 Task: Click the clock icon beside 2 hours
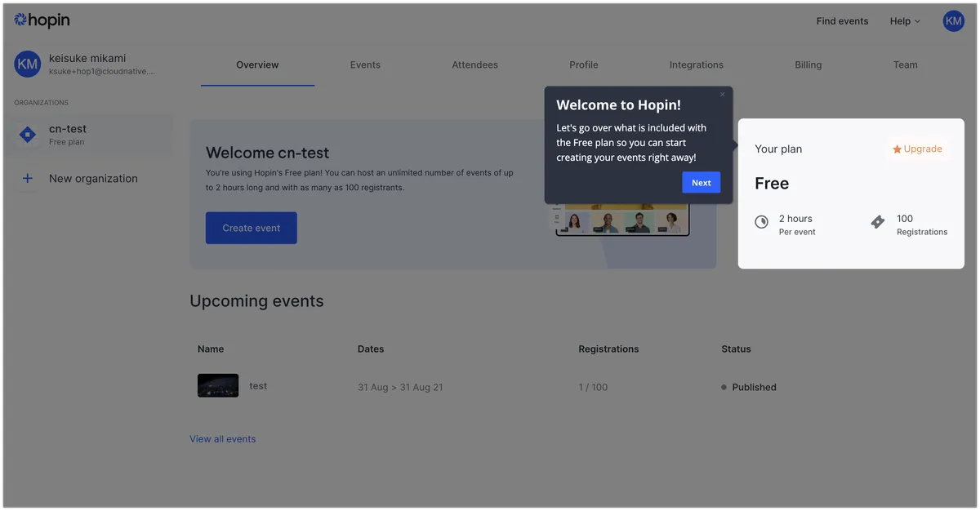point(761,222)
